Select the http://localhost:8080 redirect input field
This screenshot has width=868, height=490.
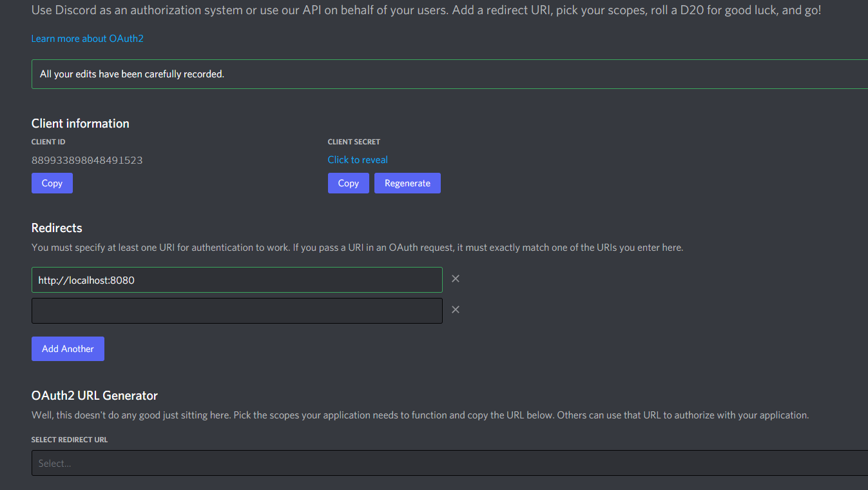[236, 279]
